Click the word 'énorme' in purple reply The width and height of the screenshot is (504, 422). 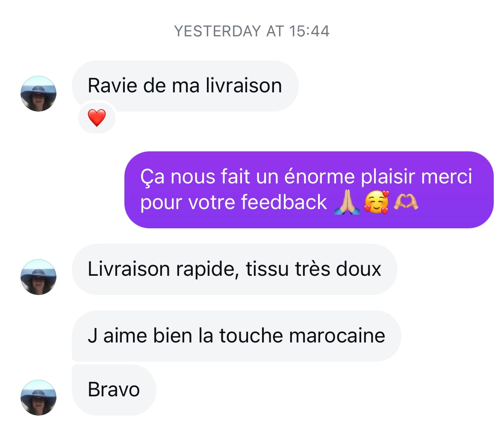pyautogui.click(x=319, y=177)
